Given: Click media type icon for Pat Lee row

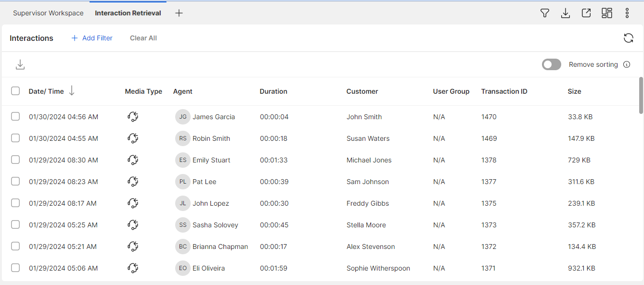Looking at the screenshot, I should (x=133, y=182).
